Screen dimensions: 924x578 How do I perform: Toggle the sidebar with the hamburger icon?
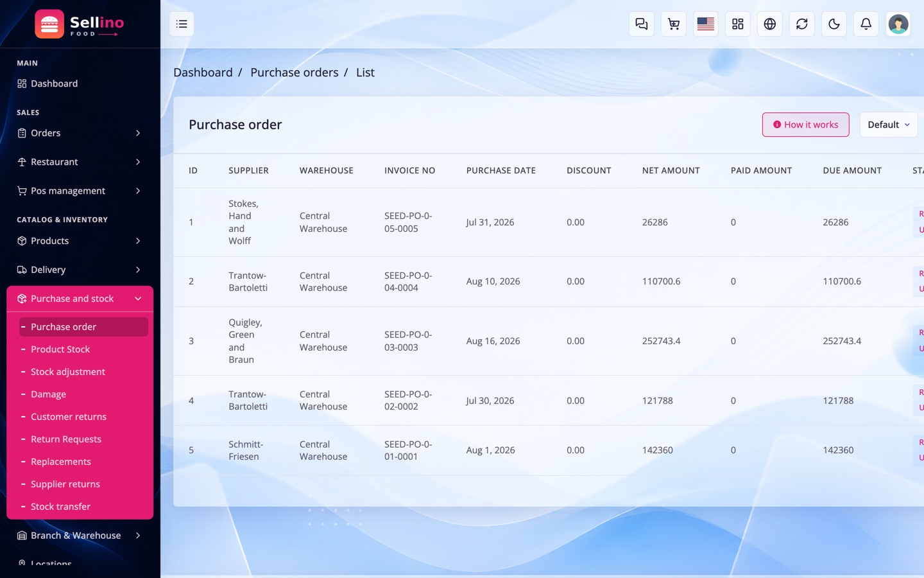pos(182,24)
